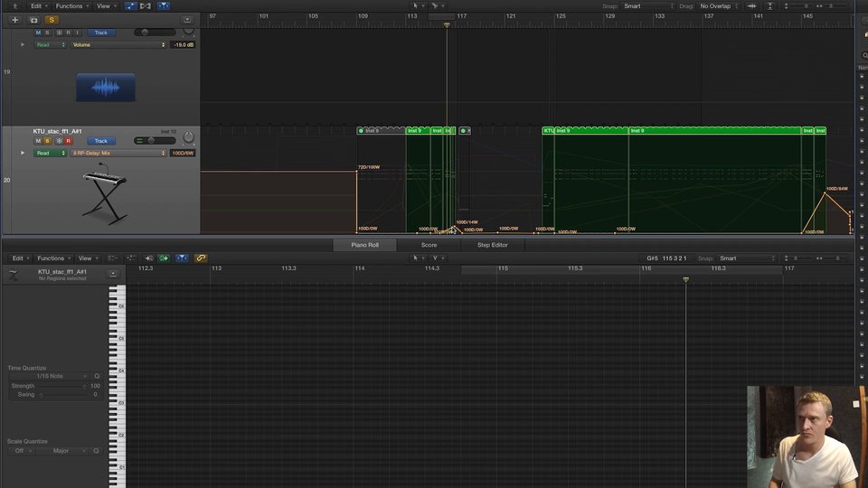Toggle the green MIDI Out button in piano roll
Screen dimensions: 868x488
point(164,258)
